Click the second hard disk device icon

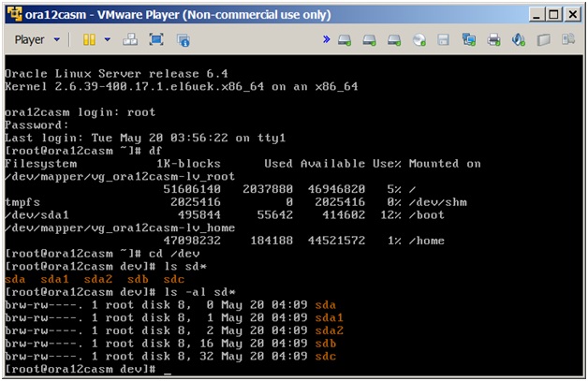pyautogui.click(x=370, y=39)
